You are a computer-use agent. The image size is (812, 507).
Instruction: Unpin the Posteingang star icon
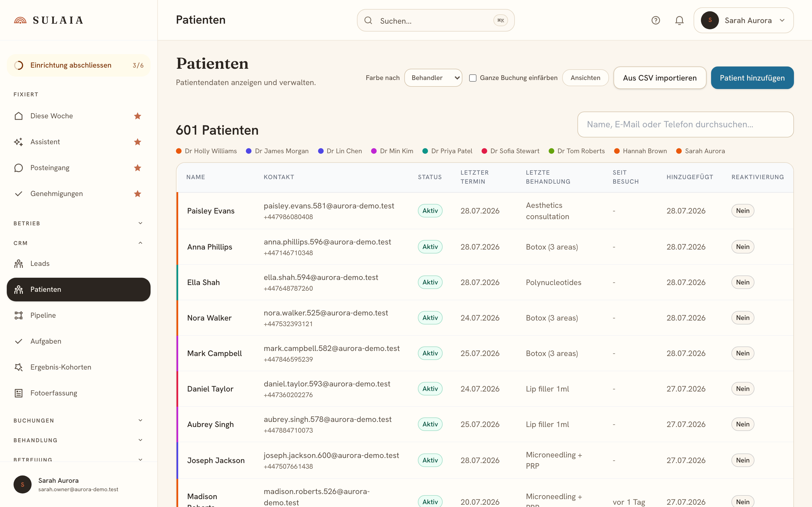tap(137, 168)
